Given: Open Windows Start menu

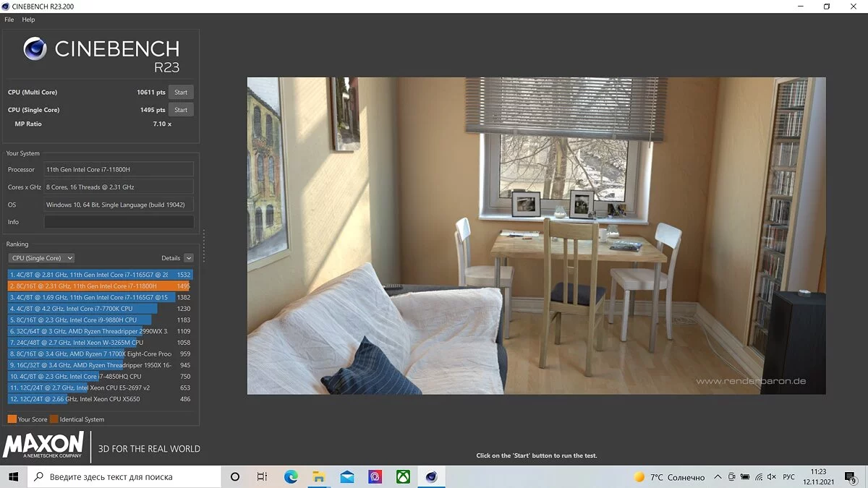Looking at the screenshot, I should pos(14,477).
